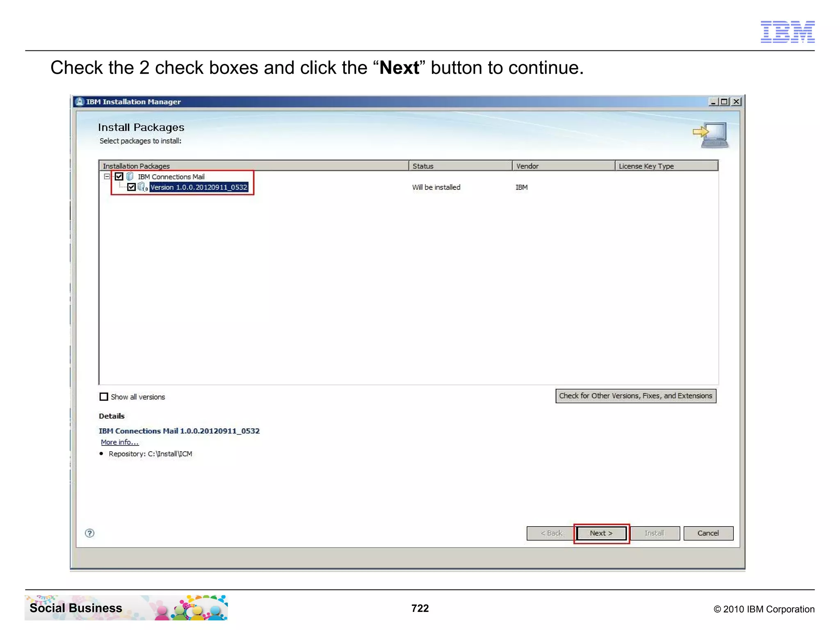
Task: Enable the Show all versions checkbox
Action: click(104, 397)
